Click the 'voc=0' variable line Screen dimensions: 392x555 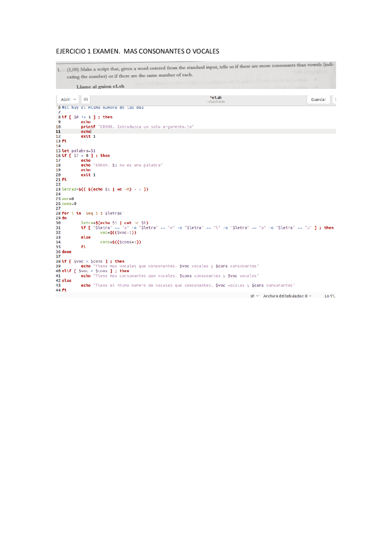coord(68,199)
